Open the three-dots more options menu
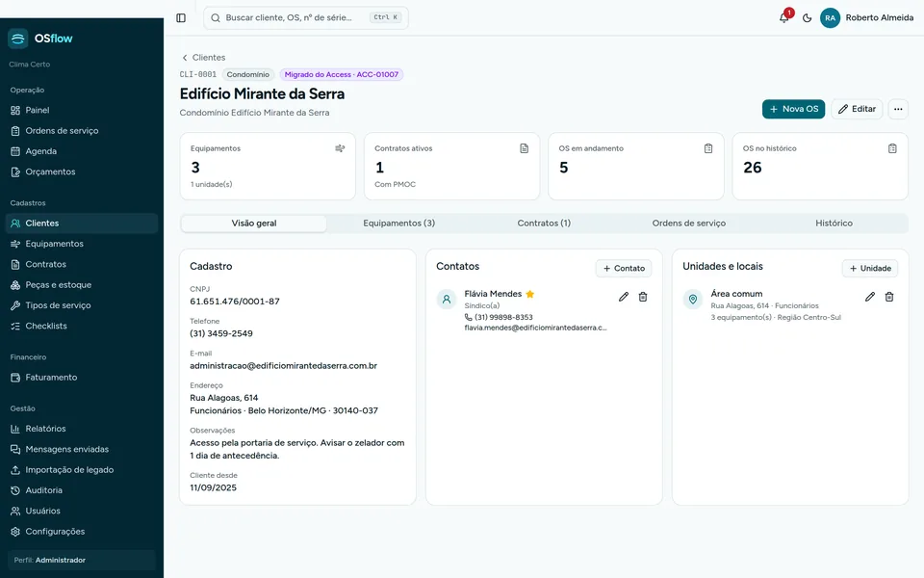 click(x=898, y=109)
